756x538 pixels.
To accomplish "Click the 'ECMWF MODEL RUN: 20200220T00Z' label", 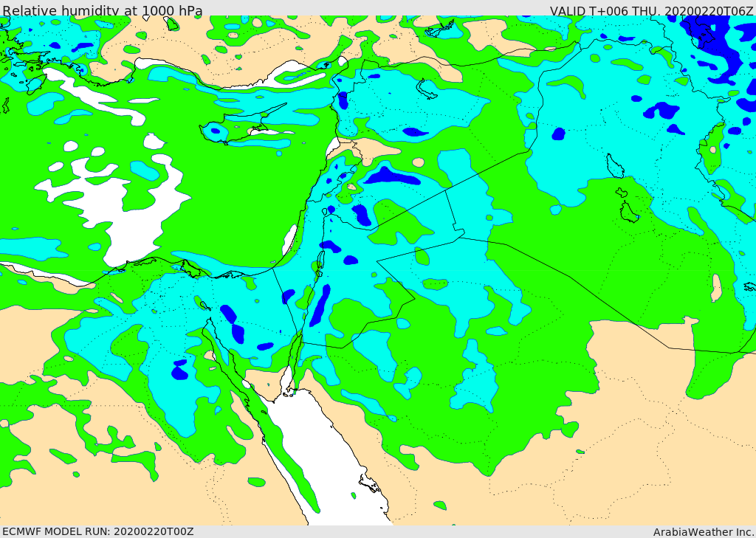I will coord(98,531).
